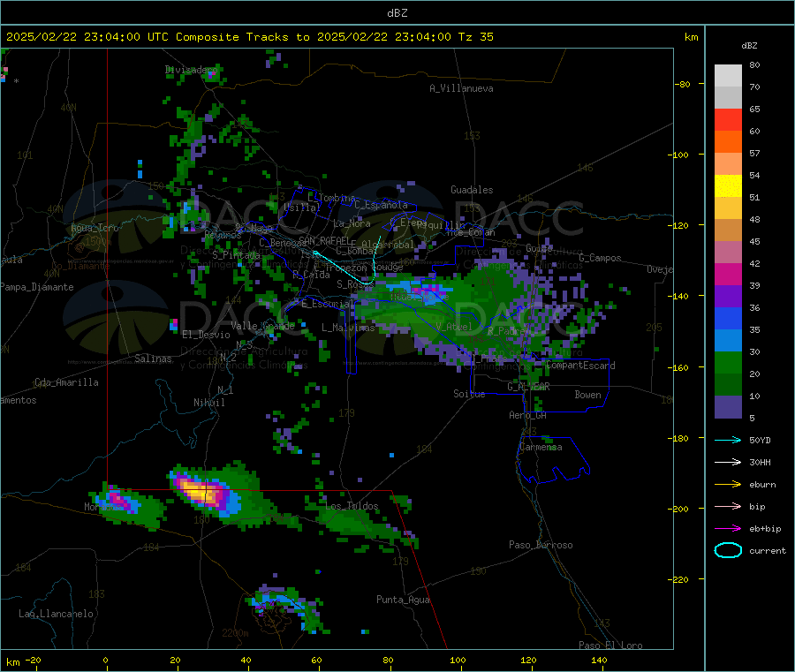Viewport: 795px width, 672px height.
Task: Select the dark green 10–20 dBZ swatch
Action: point(728,385)
